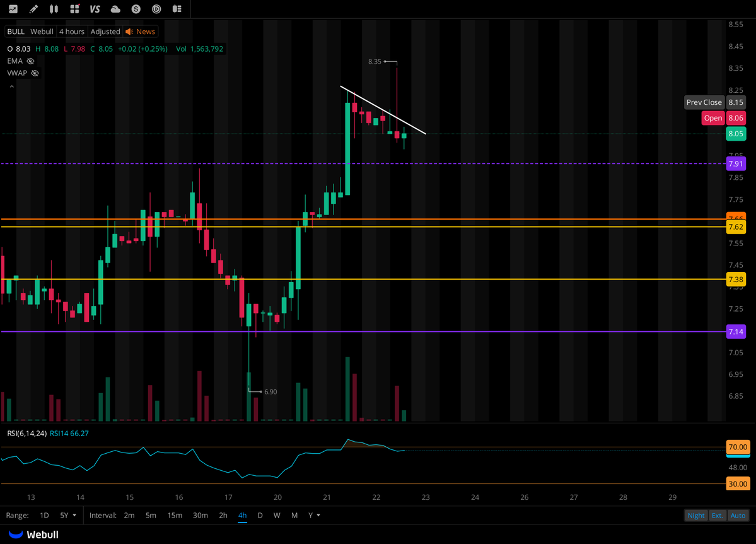Click the dollar coin icon
Image resolution: width=756 pixels, height=544 pixels.
pos(136,9)
